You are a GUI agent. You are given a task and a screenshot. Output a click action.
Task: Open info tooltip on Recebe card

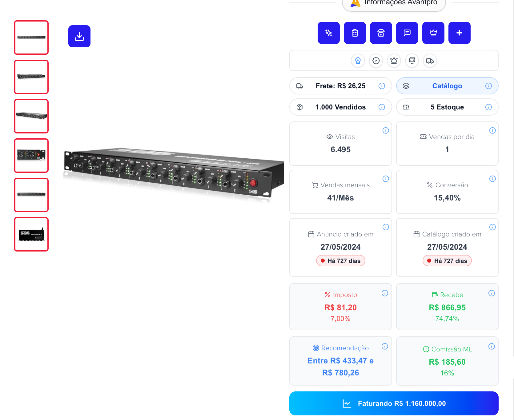click(492, 293)
